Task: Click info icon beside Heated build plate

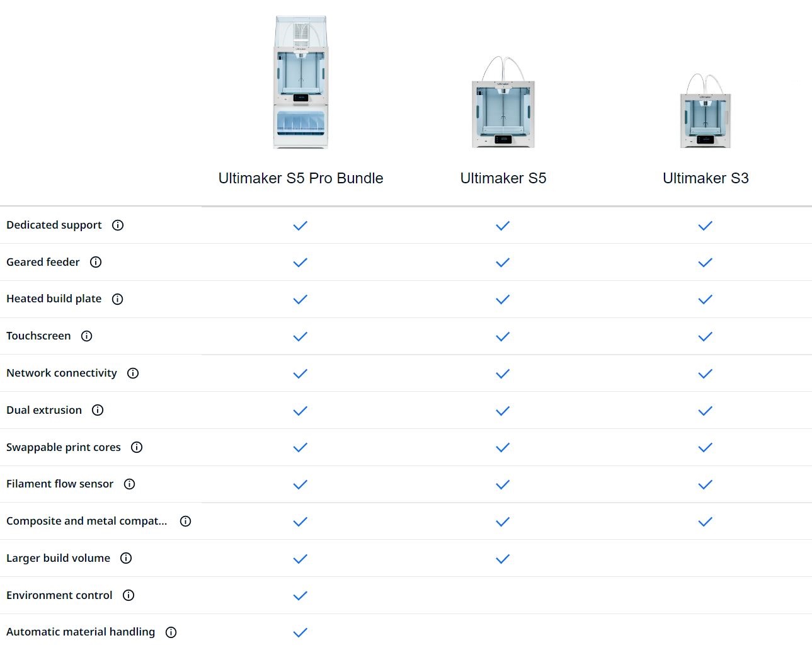Action: click(x=118, y=299)
